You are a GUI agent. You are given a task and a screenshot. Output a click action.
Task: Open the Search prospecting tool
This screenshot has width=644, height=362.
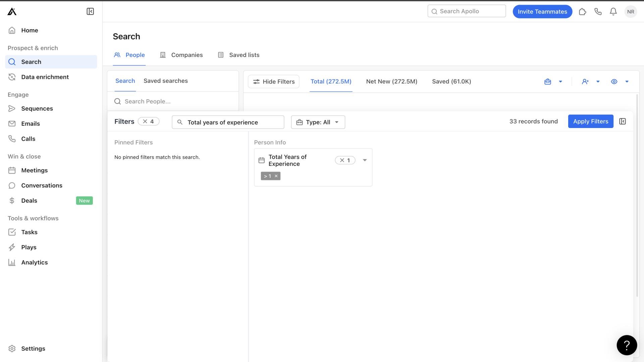point(31,62)
